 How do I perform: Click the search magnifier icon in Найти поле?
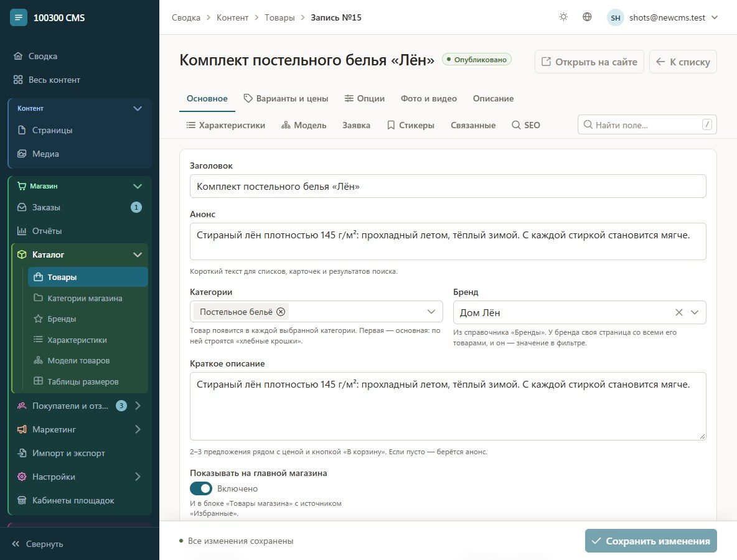(588, 124)
